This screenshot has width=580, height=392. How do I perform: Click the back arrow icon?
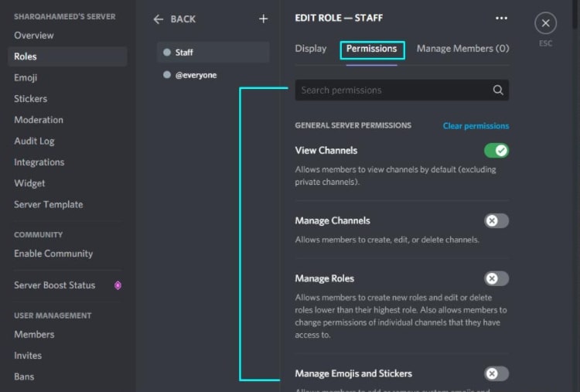[159, 19]
